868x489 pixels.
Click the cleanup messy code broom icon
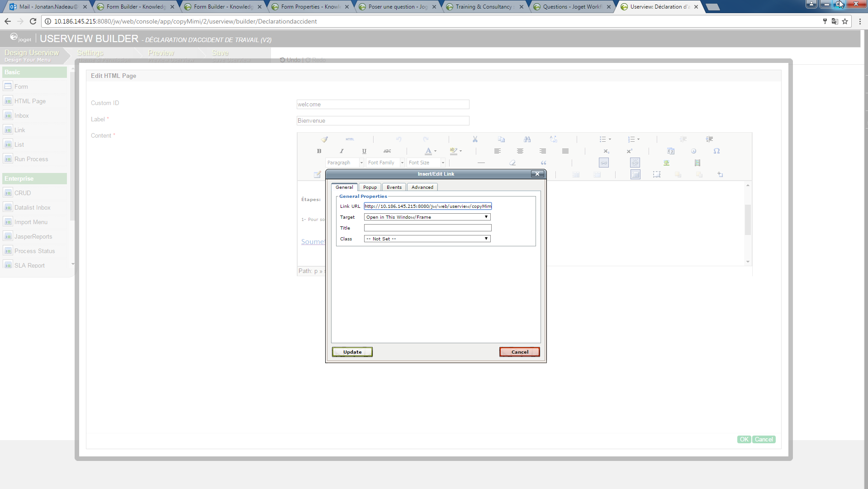pyautogui.click(x=324, y=139)
